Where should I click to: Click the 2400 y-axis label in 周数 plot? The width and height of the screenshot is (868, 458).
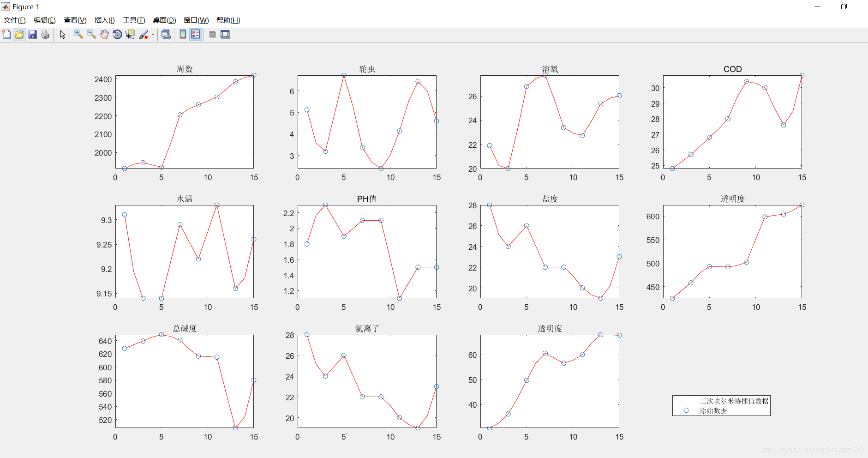(103, 79)
